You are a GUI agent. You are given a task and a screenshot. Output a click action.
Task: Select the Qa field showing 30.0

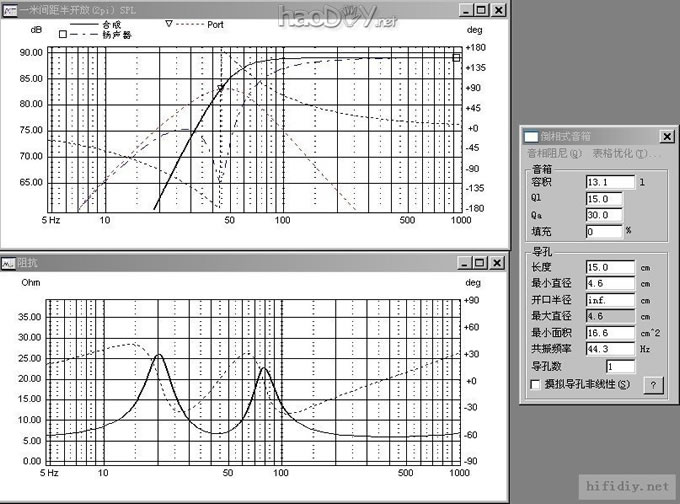click(604, 215)
